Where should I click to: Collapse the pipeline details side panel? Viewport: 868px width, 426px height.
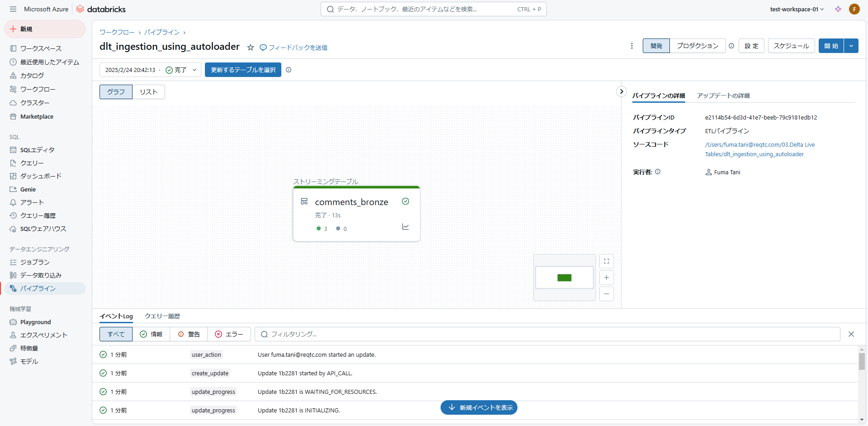(x=621, y=91)
